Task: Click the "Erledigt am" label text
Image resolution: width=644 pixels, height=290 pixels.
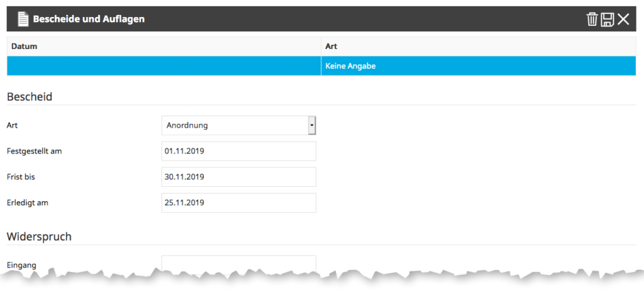Action: (x=28, y=203)
